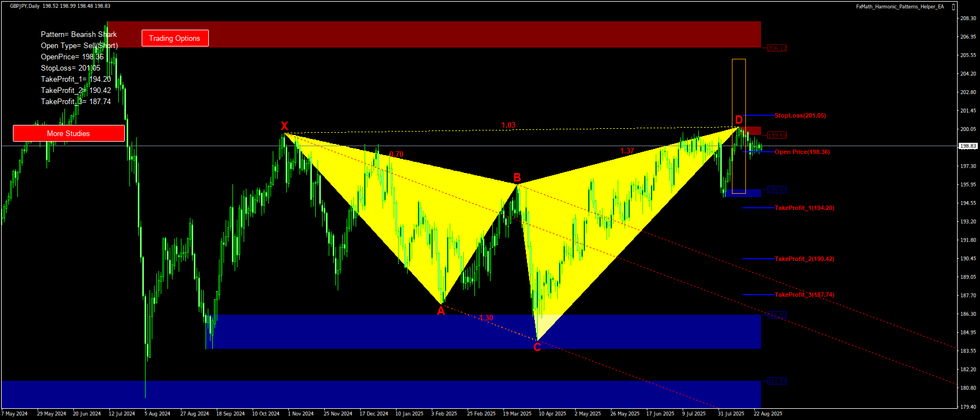
Task: Click the Trading Options button
Action: [175, 38]
